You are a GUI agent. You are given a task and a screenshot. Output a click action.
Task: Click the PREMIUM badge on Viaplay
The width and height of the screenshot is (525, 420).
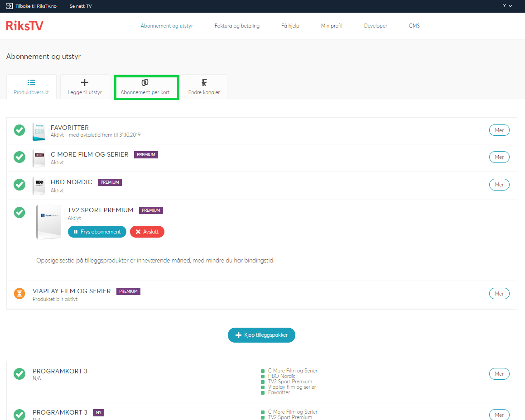(x=128, y=291)
